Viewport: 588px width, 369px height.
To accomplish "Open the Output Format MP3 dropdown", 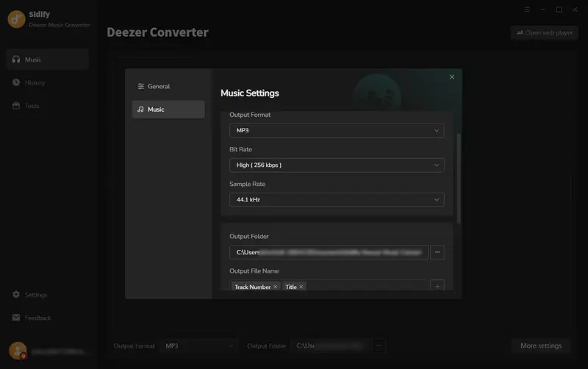I will point(337,131).
